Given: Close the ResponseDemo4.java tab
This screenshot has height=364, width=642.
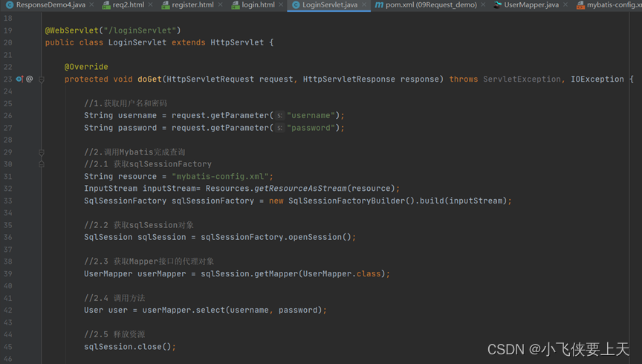Looking at the screenshot, I should (91, 4).
